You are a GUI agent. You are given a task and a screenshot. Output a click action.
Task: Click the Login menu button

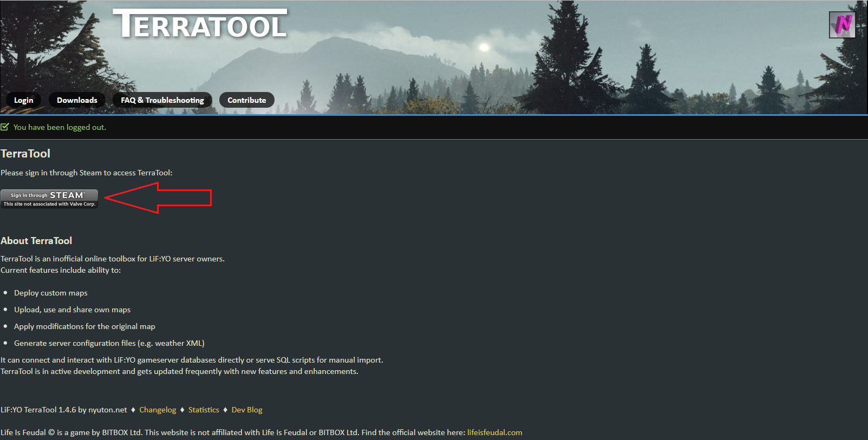(23, 100)
